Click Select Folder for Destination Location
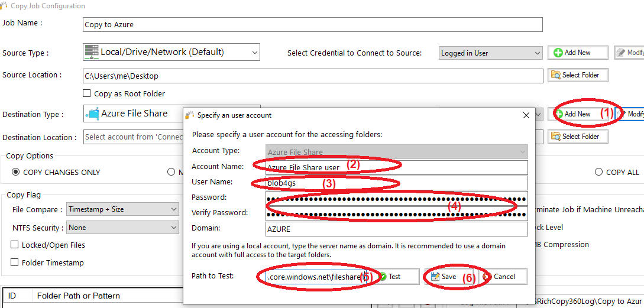The height and width of the screenshot is (308, 644). 577,137
